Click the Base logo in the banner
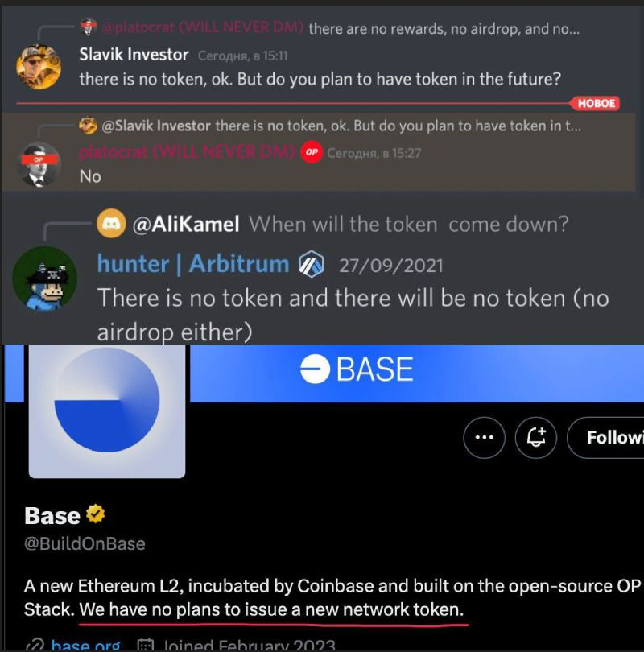644x652 pixels. coord(357,369)
